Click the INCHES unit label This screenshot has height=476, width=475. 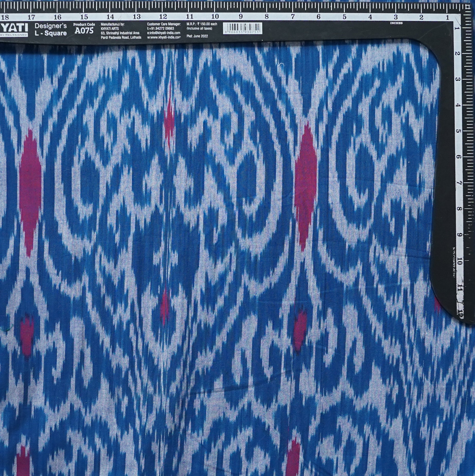click(396, 23)
